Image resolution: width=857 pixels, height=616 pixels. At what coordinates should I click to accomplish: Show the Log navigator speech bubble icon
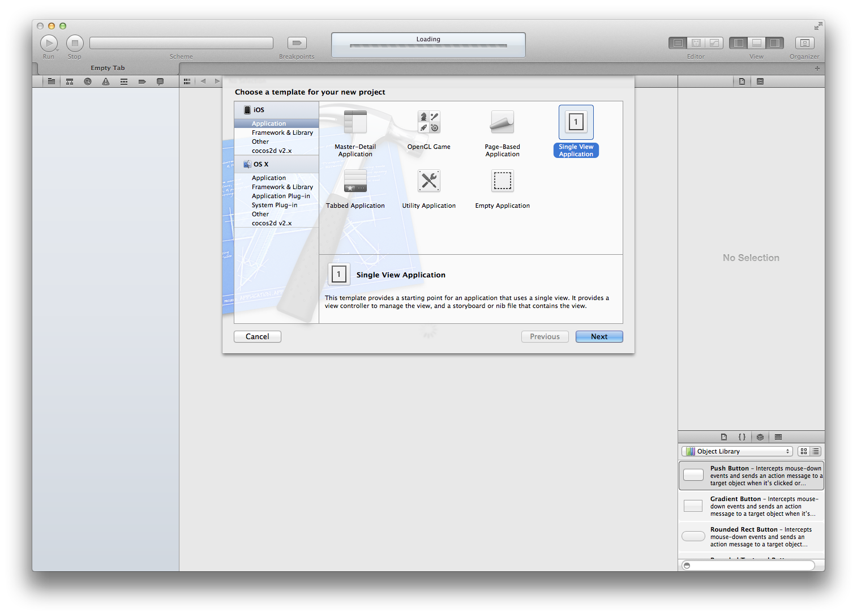click(160, 82)
